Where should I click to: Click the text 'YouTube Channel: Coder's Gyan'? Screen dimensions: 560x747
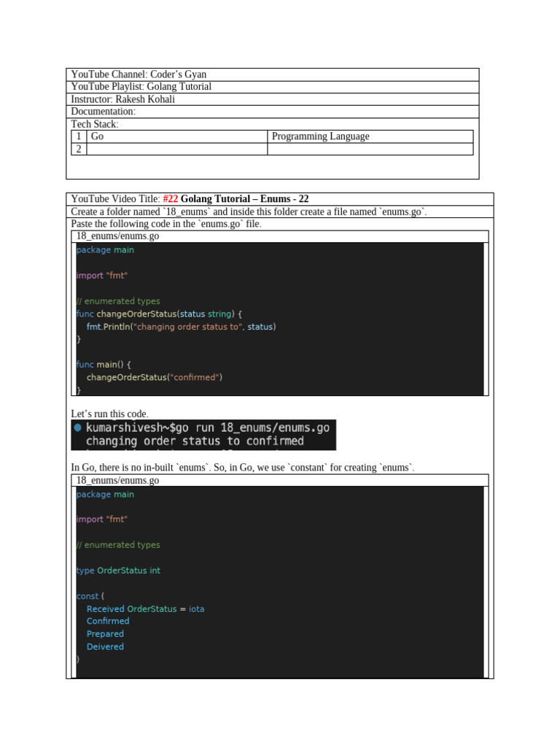pyautogui.click(x=139, y=74)
